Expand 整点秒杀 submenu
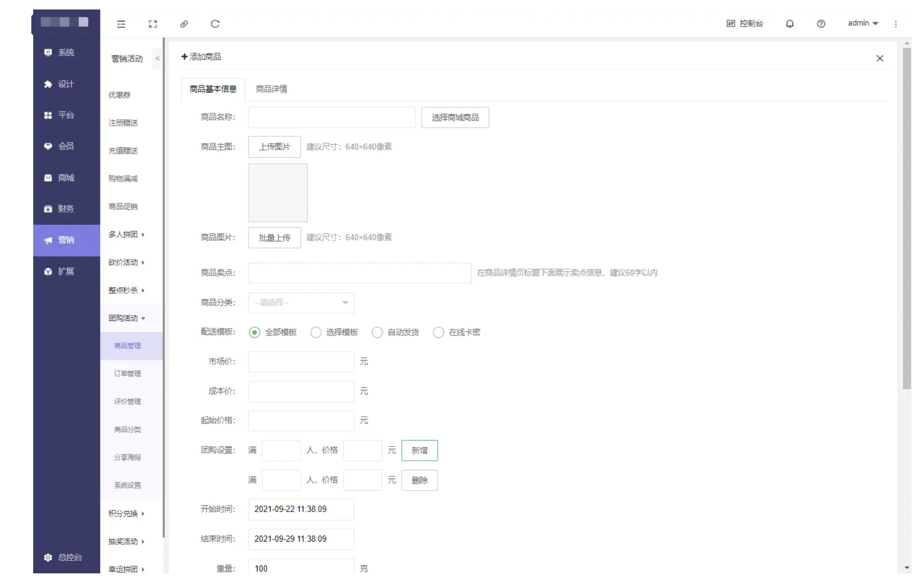924x580 pixels. point(126,290)
